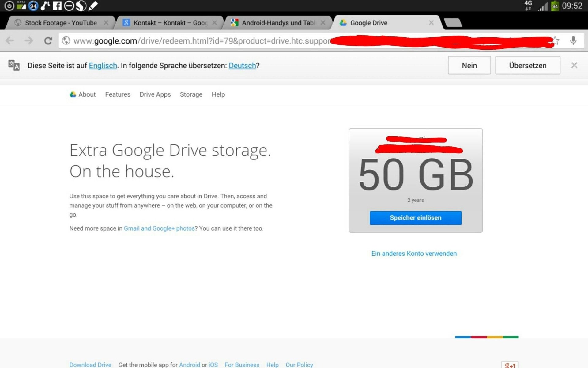Tap the translate icon in the infobar

point(14,65)
